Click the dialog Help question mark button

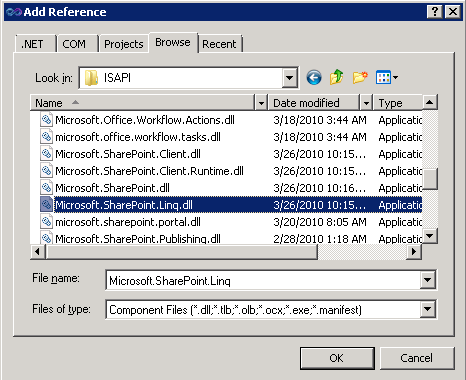click(435, 12)
